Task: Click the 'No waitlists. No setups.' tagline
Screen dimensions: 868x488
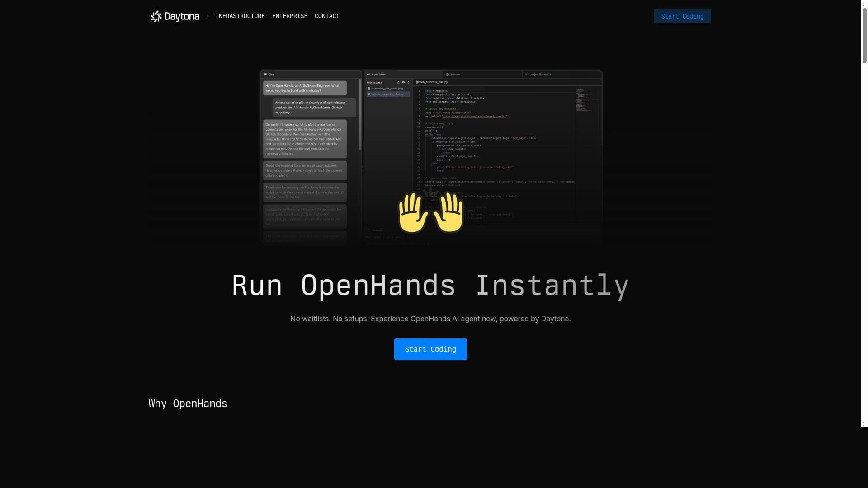Action: coord(430,319)
